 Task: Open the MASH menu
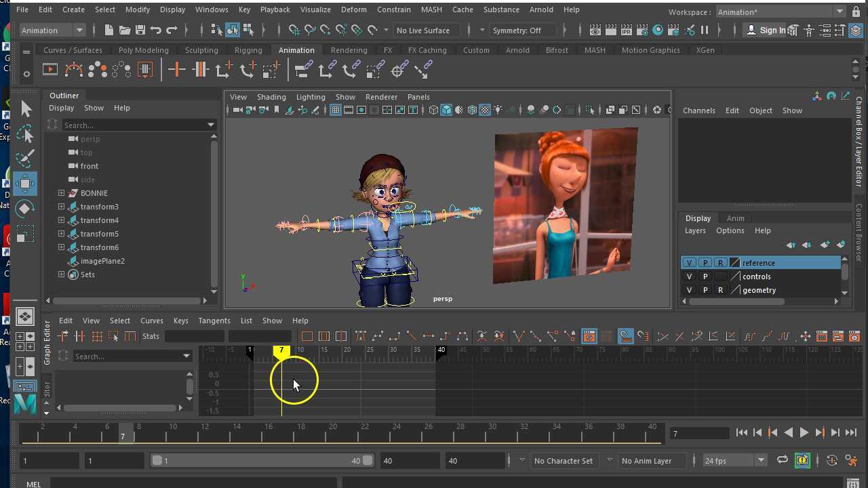[x=431, y=9]
